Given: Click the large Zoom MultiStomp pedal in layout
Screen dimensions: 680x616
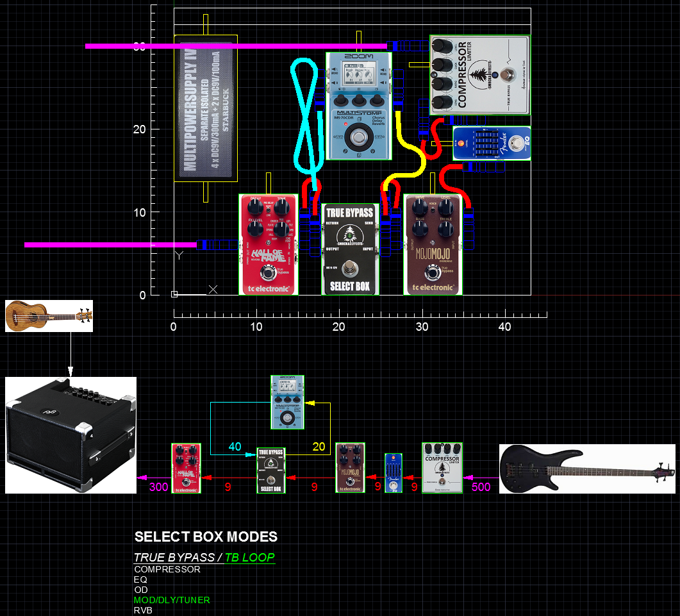Looking at the screenshot, I should tap(358, 106).
